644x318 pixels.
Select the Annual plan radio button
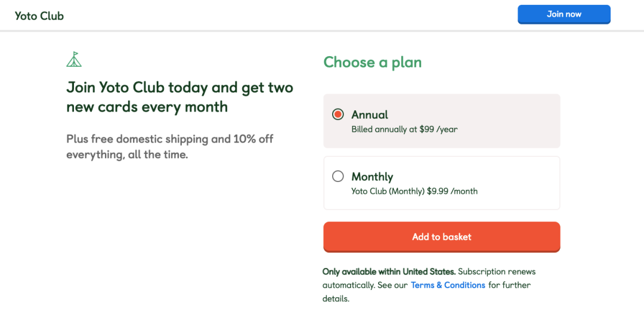[x=338, y=115]
